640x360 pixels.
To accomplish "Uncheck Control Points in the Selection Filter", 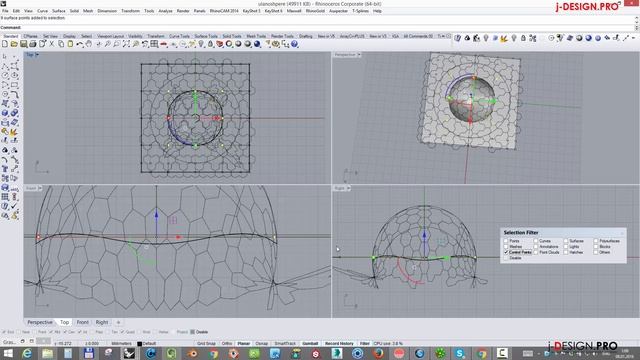I will point(506,253).
